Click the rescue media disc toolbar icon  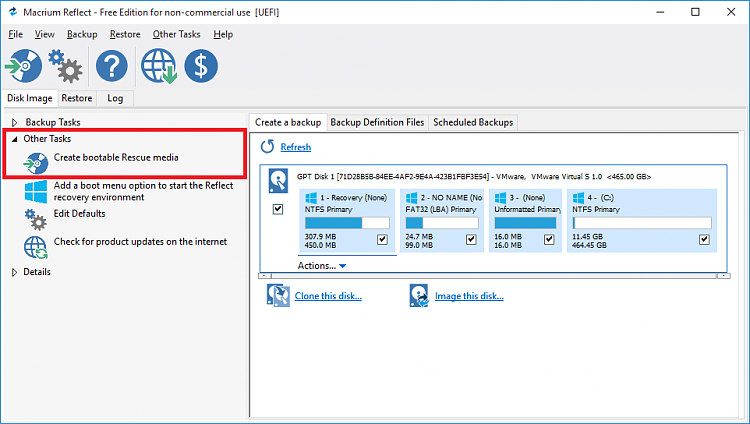click(23, 66)
